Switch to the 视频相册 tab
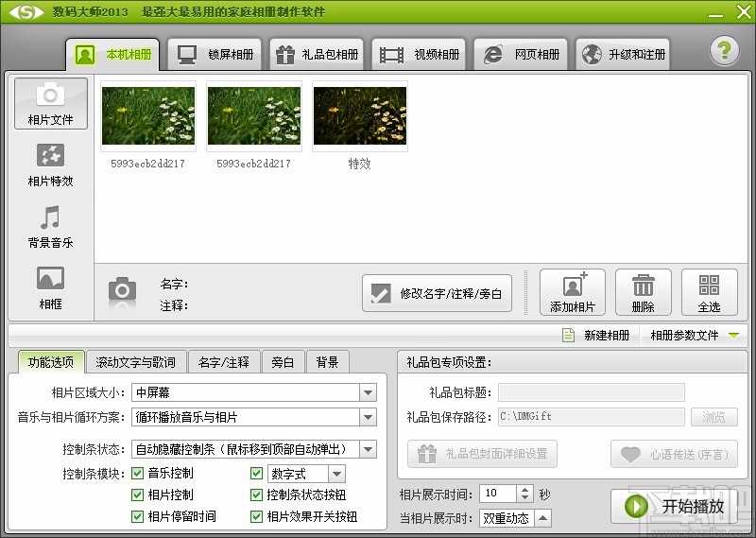 (420, 55)
